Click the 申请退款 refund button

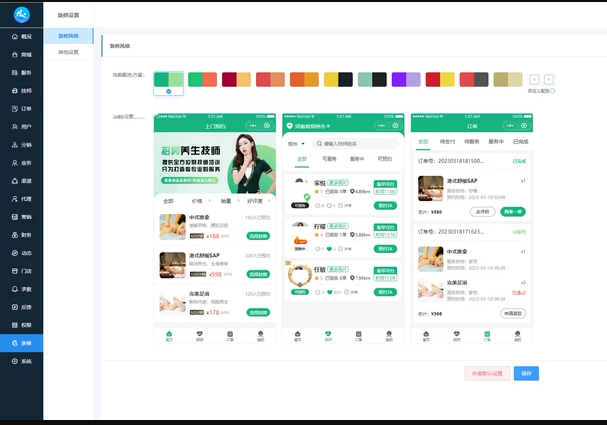tap(513, 314)
